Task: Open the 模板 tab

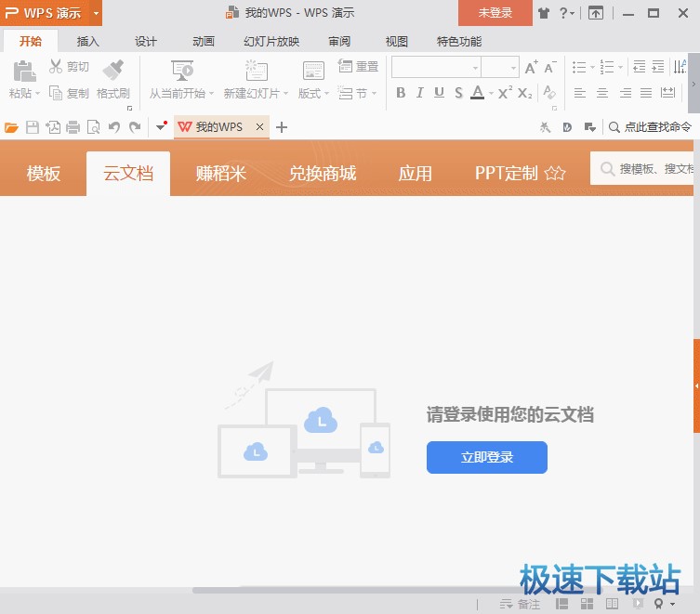Action: (44, 174)
